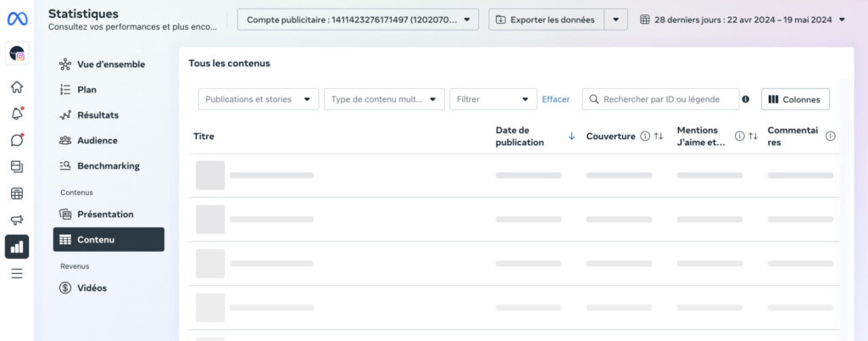Click Exporter les données button

[x=546, y=20]
